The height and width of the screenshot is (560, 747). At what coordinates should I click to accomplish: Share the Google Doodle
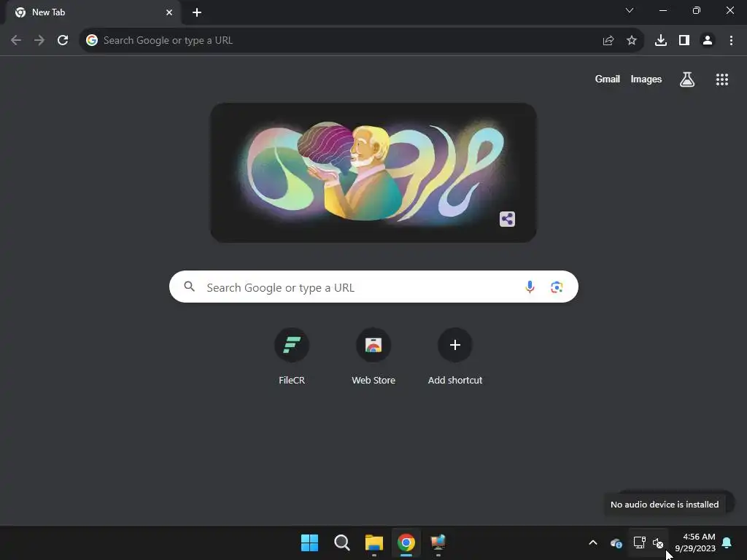tap(508, 219)
